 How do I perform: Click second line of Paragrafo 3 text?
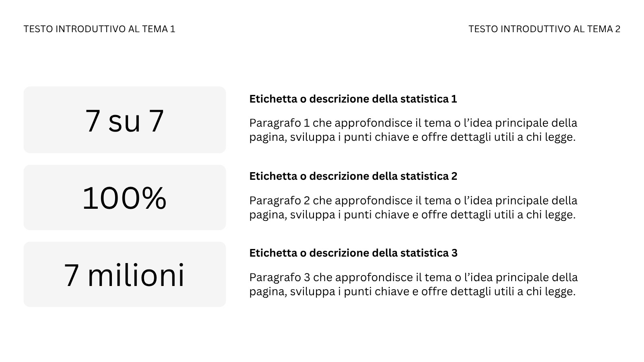pyautogui.click(x=412, y=292)
